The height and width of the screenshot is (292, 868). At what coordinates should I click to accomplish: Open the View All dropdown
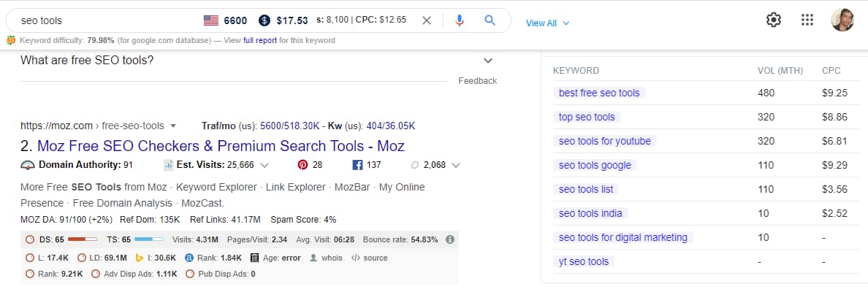point(547,23)
